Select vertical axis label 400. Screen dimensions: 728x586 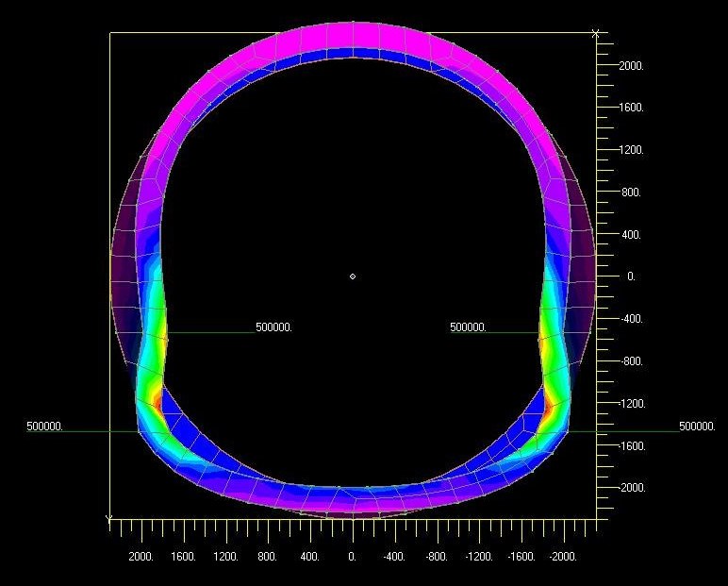631,235
